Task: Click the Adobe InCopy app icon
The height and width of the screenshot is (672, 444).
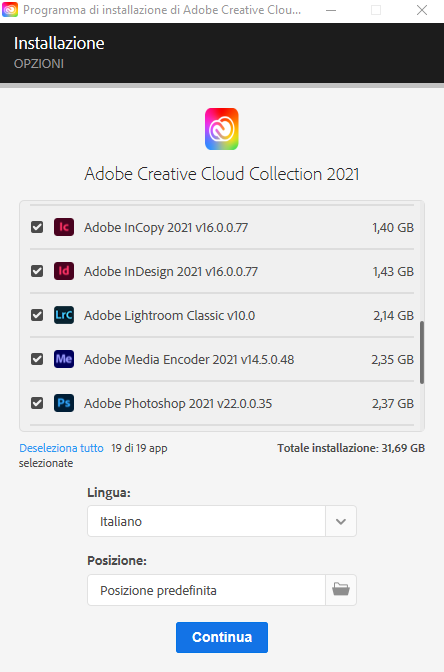Action: point(64,227)
